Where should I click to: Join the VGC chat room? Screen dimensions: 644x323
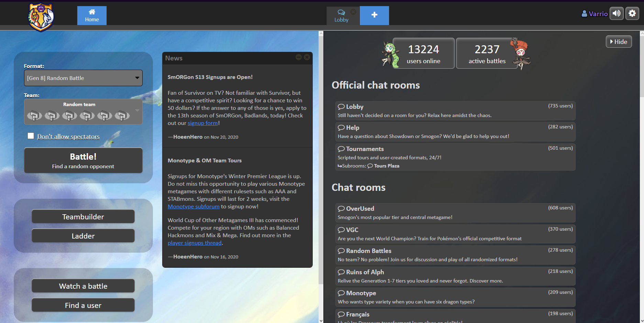pos(455,234)
